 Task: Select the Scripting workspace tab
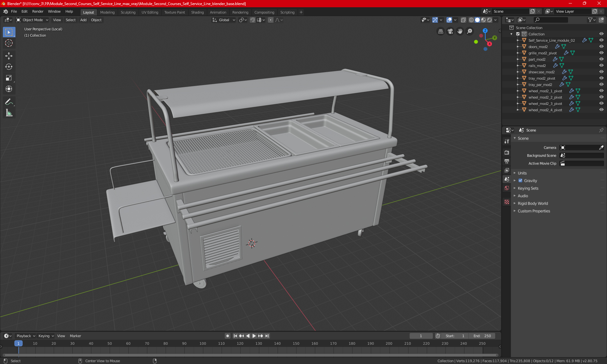pos(287,12)
